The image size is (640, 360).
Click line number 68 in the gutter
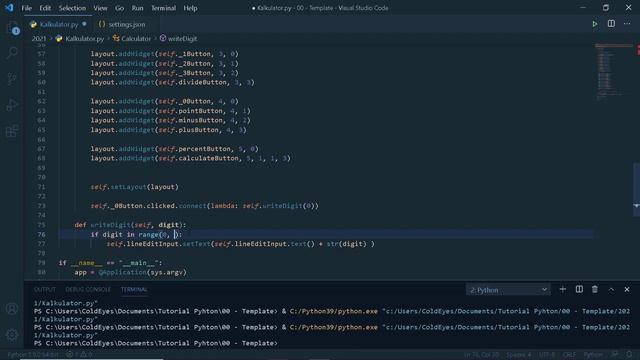[x=41, y=158]
